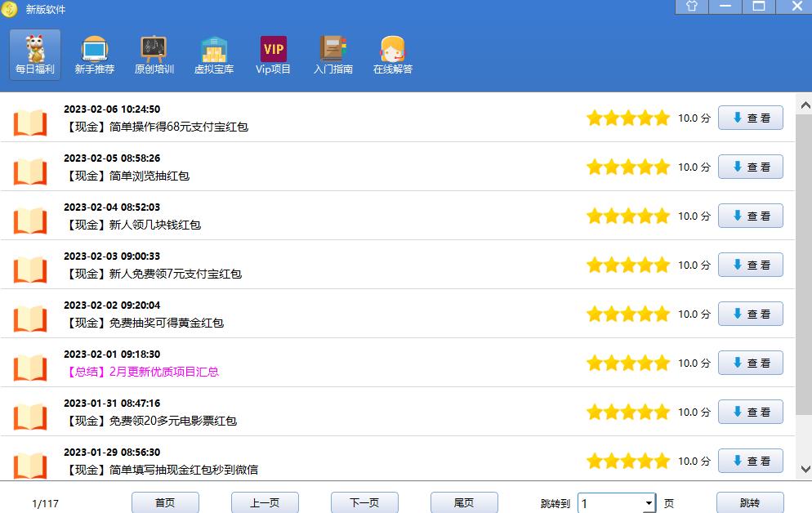Click 查看 for 2月更新优质项目汇总
The width and height of the screenshot is (812, 513).
[x=750, y=363]
